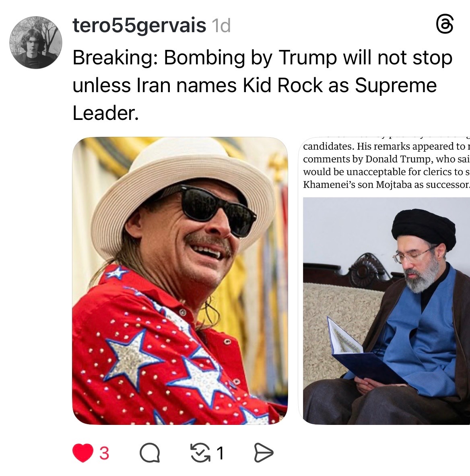
Task: Click the repost count number 1
Action: 221,453
